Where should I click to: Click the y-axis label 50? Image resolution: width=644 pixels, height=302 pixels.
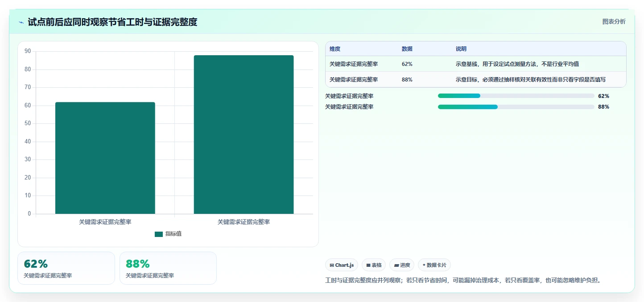coord(28,123)
